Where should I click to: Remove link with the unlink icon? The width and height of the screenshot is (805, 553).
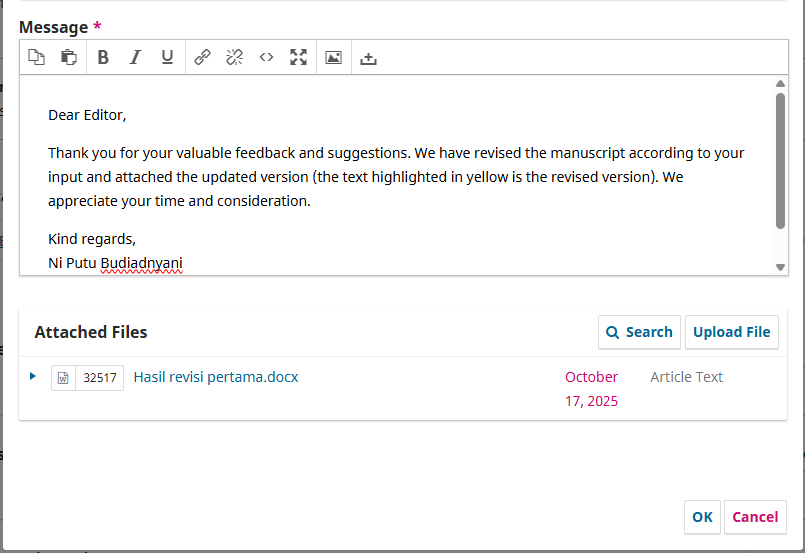coord(234,58)
